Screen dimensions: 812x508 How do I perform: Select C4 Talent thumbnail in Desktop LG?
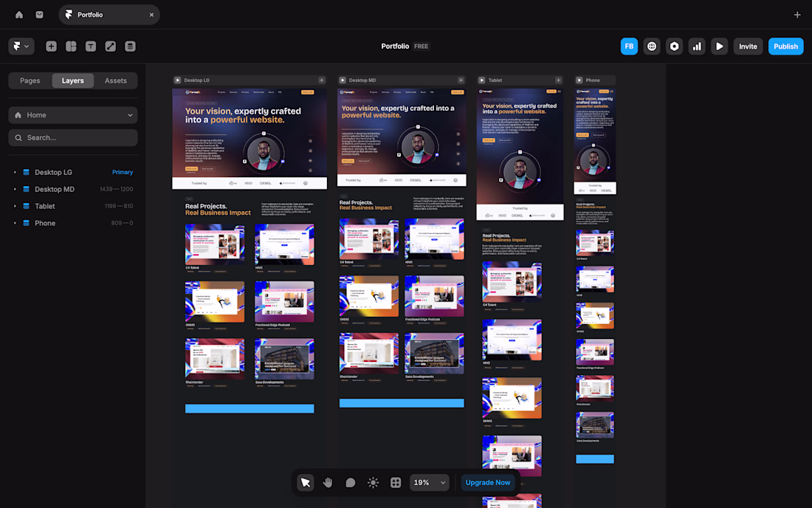click(x=214, y=244)
